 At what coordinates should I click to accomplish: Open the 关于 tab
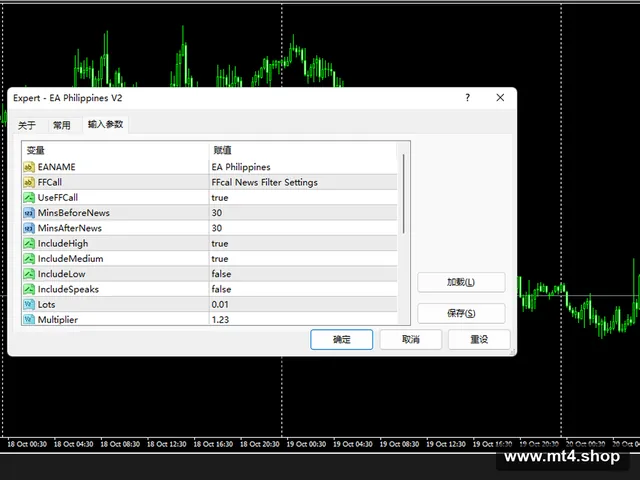[27, 125]
